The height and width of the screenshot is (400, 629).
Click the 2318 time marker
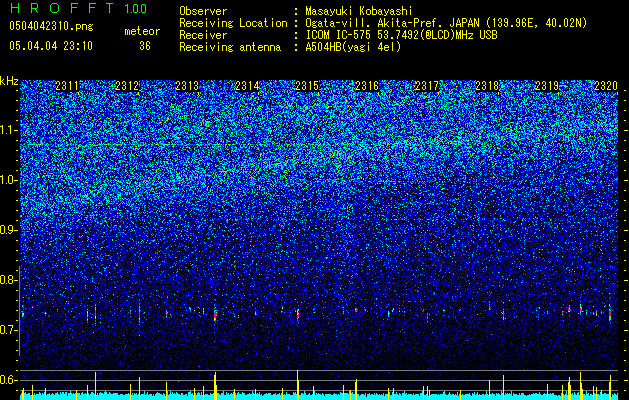pos(487,86)
